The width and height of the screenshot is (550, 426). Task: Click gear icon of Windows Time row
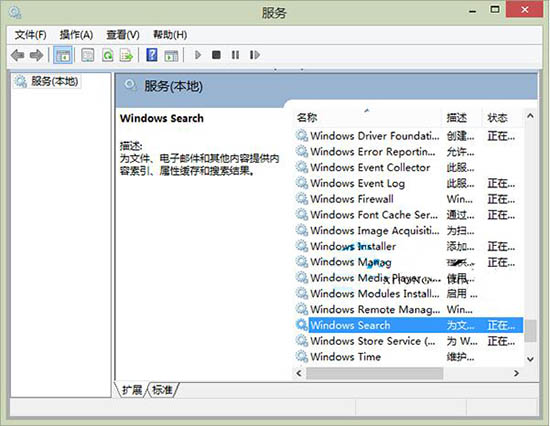coord(302,357)
